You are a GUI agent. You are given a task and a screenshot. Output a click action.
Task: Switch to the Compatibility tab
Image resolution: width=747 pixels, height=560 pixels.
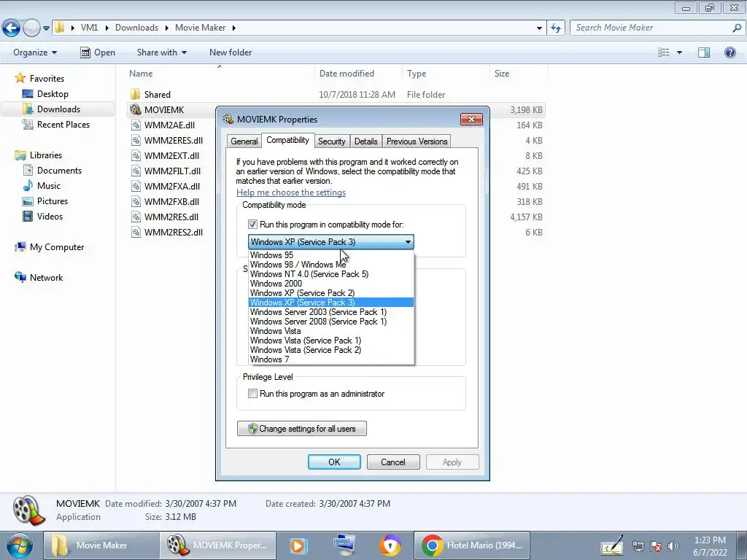(287, 140)
